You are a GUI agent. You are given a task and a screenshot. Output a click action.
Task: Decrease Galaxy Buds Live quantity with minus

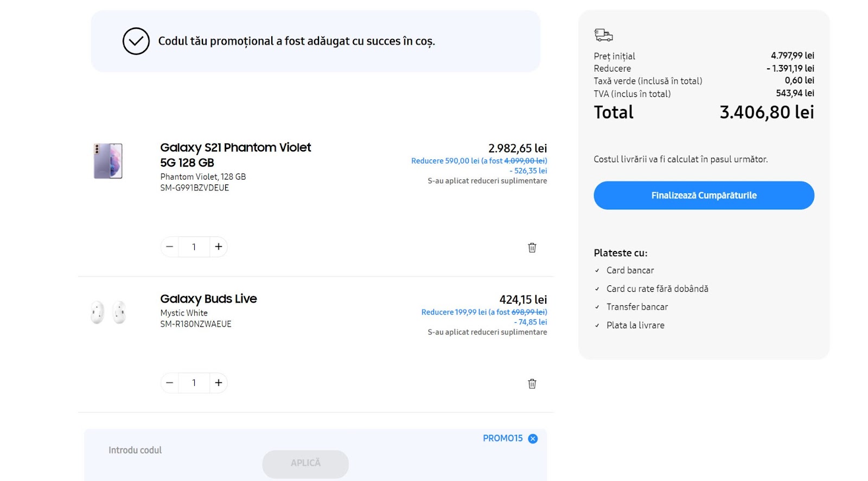coord(169,383)
